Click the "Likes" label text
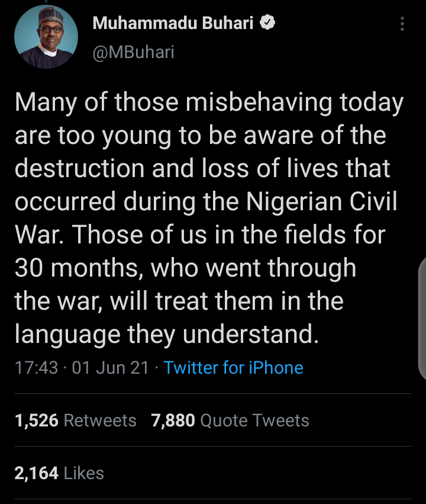426x504 pixels. [83, 473]
